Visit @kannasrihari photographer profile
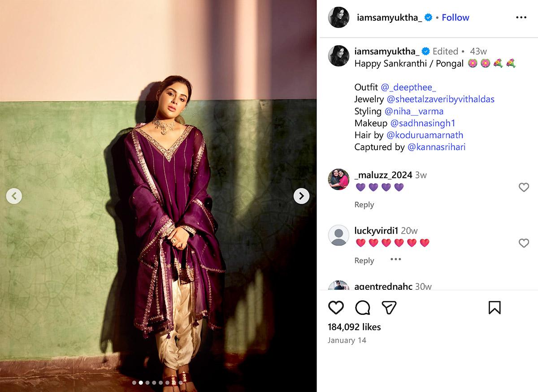 tap(436, 147)
